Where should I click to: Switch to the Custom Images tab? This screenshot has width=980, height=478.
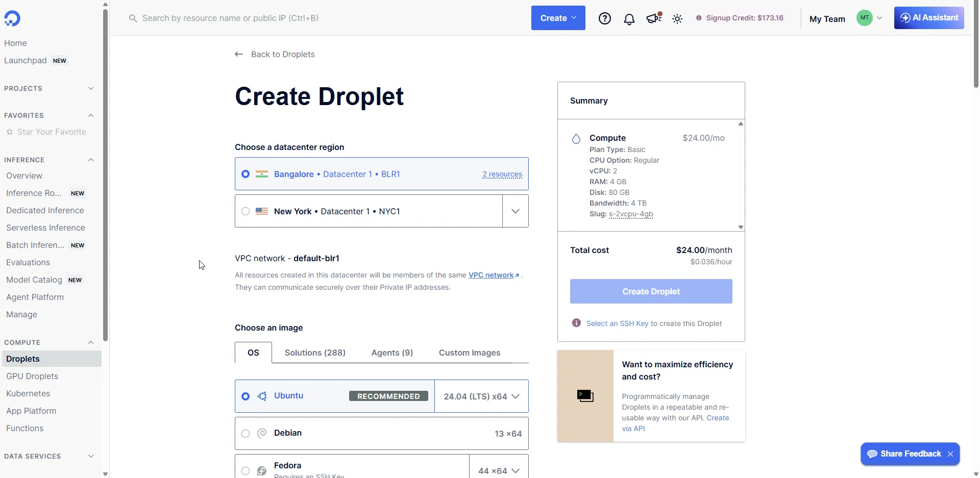point(470,353)
